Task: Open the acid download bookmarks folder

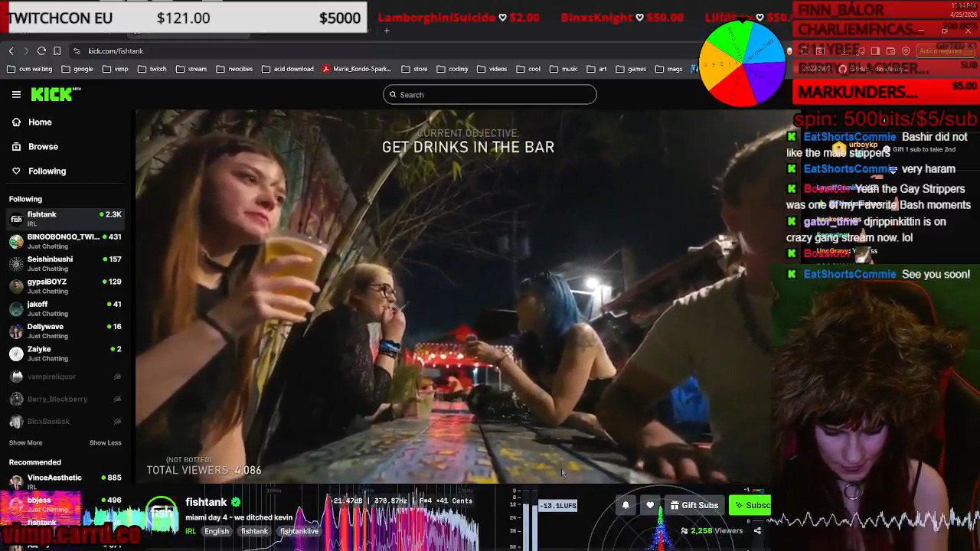Action: tap(288, 69)
